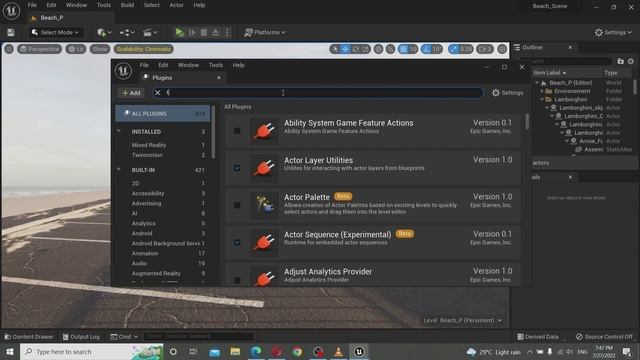Open the viewport options hamburger menu
This screenshot has height=360, width=640.
tap(9, 49)
